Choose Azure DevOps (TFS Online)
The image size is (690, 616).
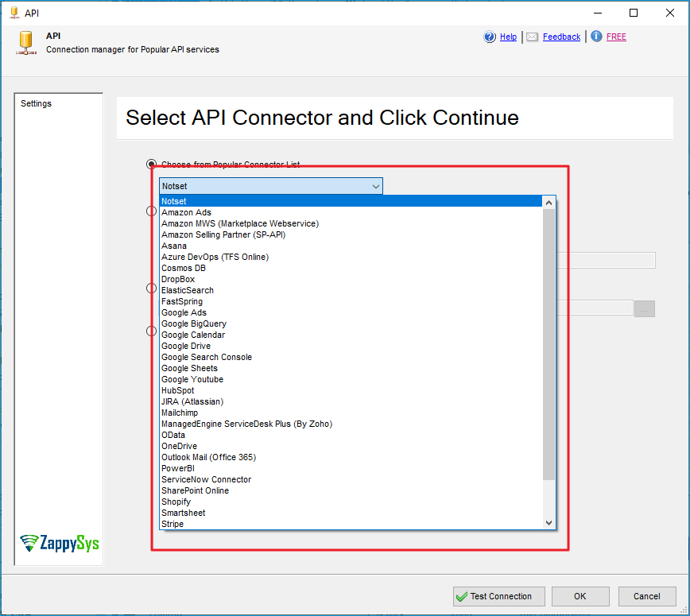click(x=351, y=257)
